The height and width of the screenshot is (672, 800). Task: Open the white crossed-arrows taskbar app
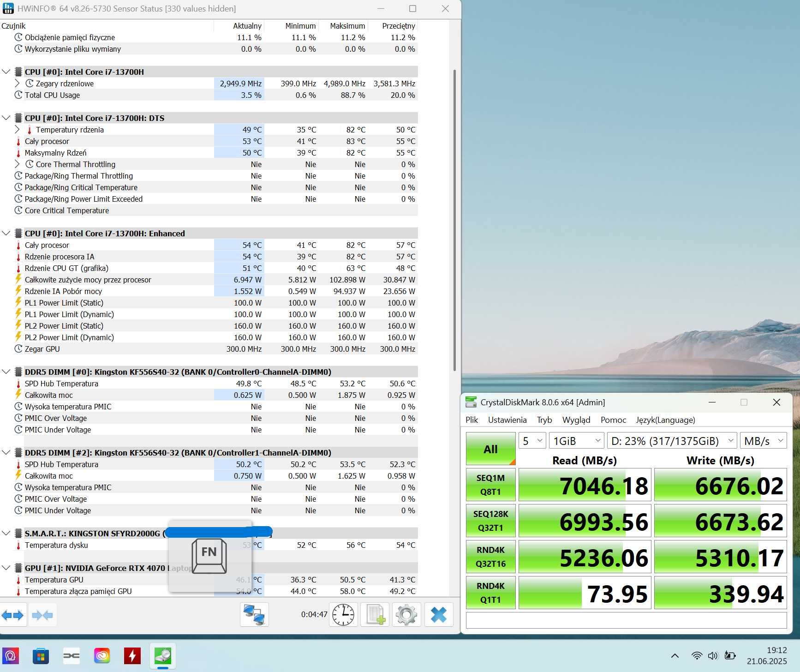click(x=72, y=655)
